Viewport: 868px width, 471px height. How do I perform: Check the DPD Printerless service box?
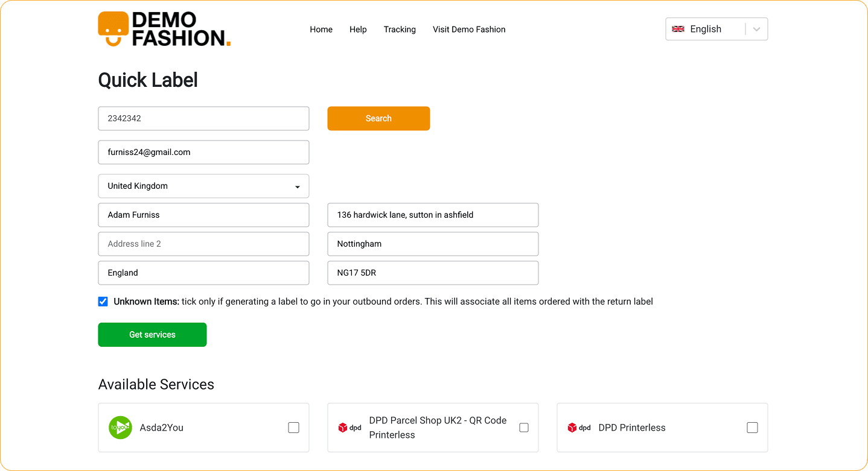pos(752,428)
